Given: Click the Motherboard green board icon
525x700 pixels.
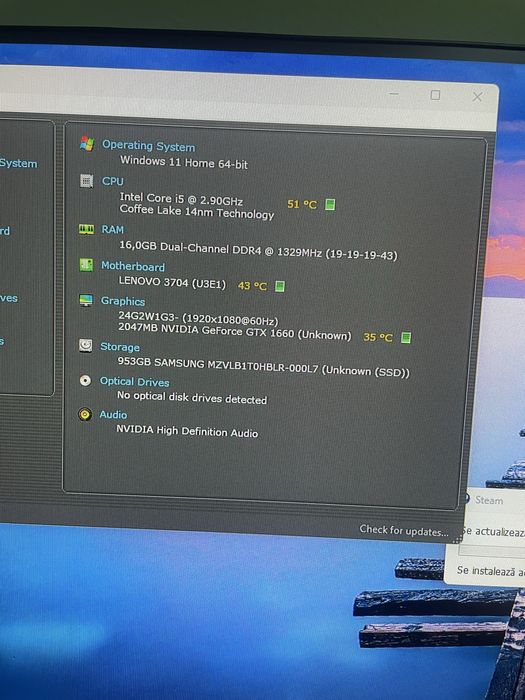Looking at the screenshot, I should 86,265.
